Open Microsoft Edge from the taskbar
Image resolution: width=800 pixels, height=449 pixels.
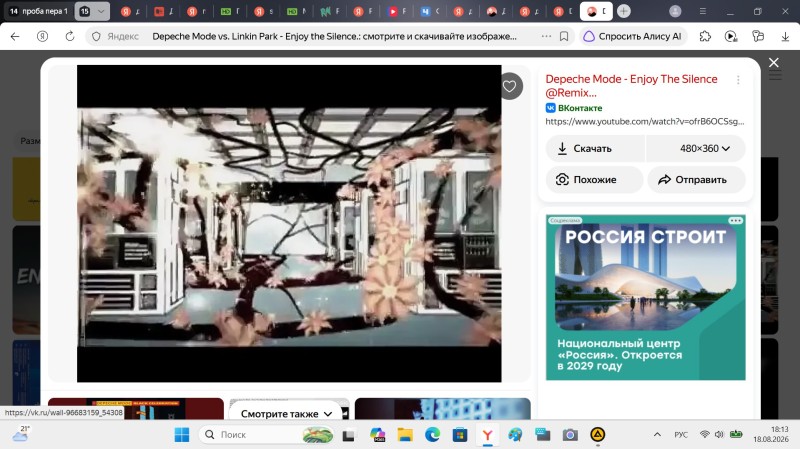tap(433, 435)
